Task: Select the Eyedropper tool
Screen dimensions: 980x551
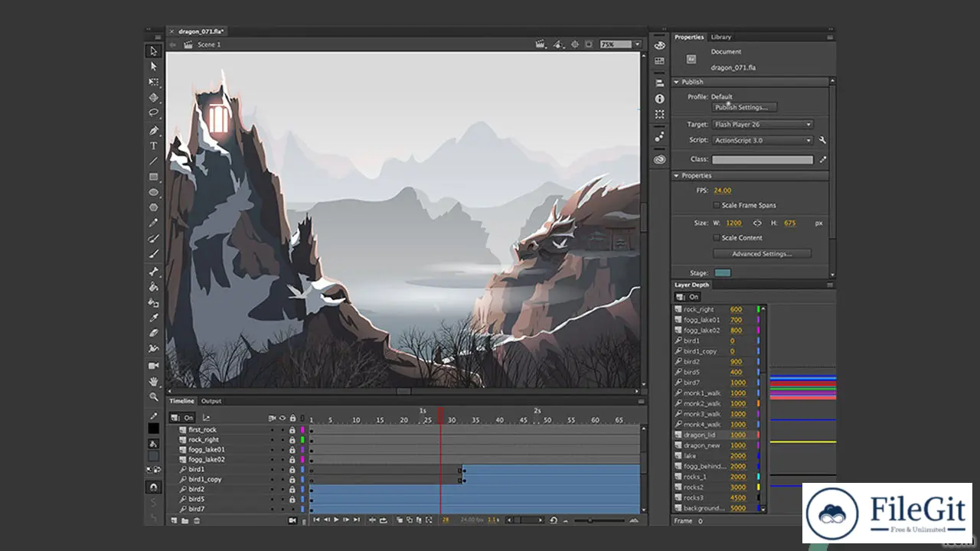Action: (x=153, y=318)
